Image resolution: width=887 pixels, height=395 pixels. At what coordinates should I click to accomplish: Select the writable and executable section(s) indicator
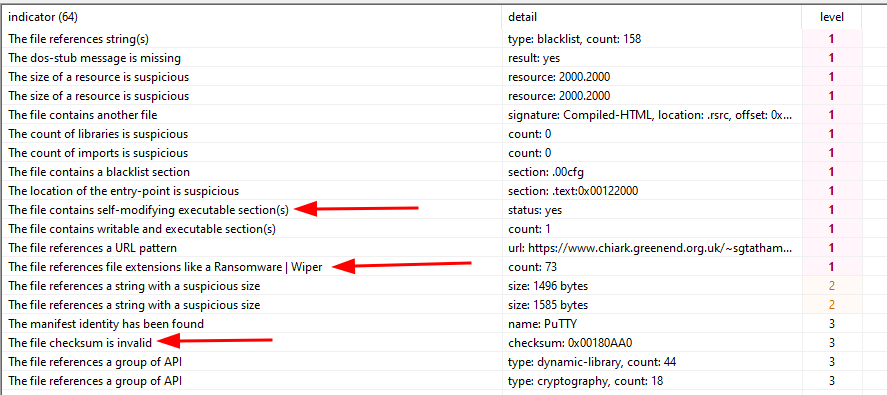[141, 229]
